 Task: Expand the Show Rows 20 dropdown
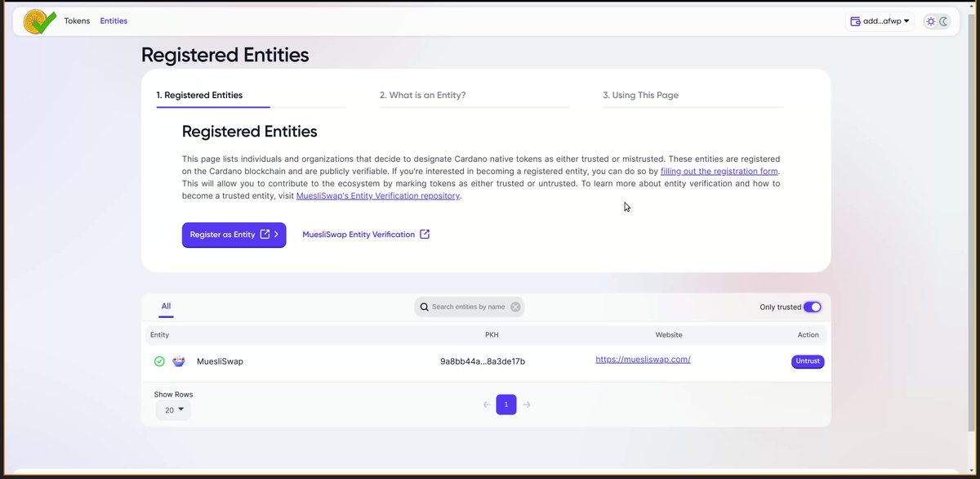[173, 410]
